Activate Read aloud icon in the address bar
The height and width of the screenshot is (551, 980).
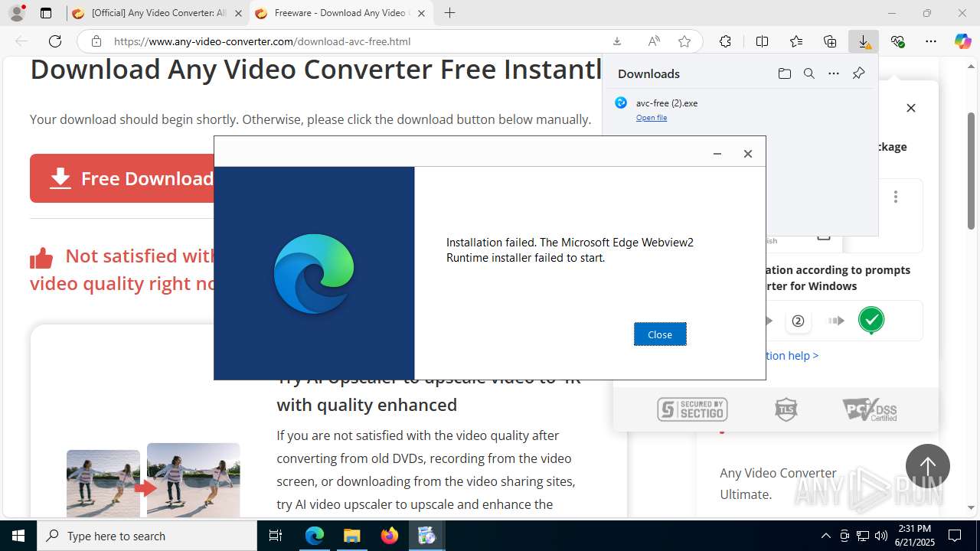653,41
